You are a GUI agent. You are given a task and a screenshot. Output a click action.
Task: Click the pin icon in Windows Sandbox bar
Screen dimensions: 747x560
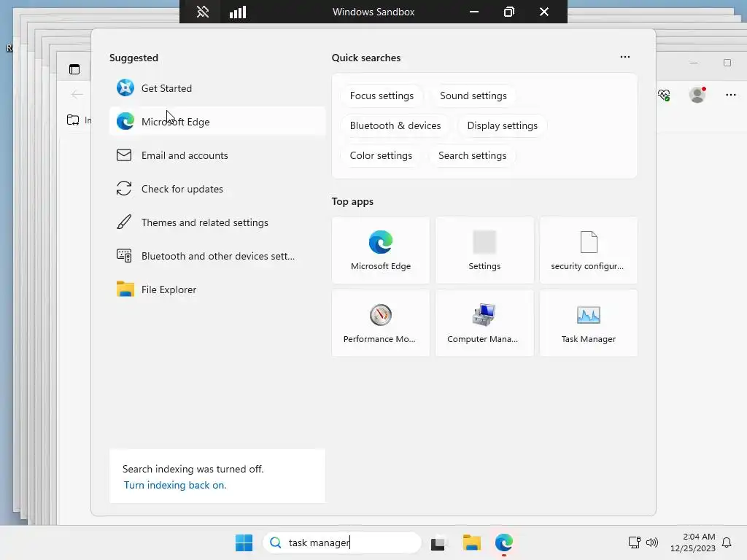[x=203, y=12]
